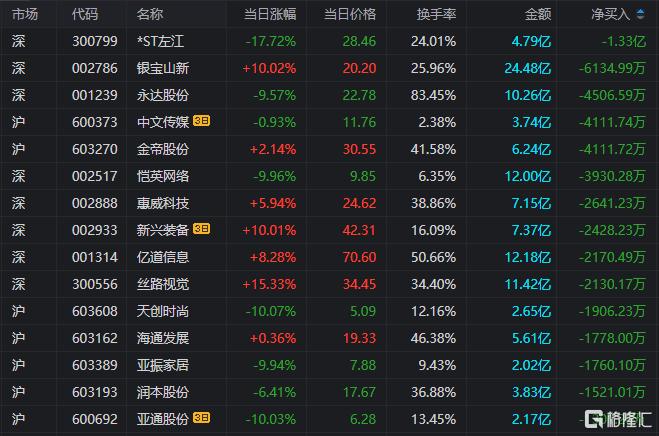Select 丝路视觉 in the list

tap(163, 284)
